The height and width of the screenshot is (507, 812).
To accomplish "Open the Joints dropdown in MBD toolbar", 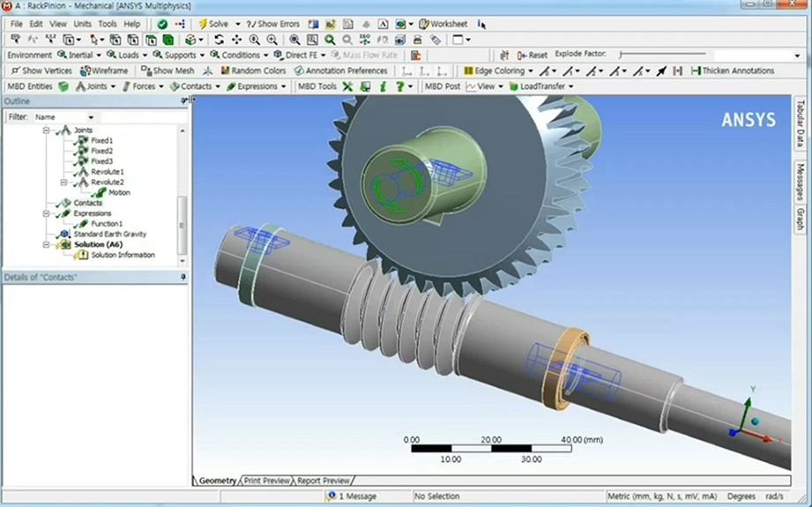I will pyautogui.click(x=96, y=86).
